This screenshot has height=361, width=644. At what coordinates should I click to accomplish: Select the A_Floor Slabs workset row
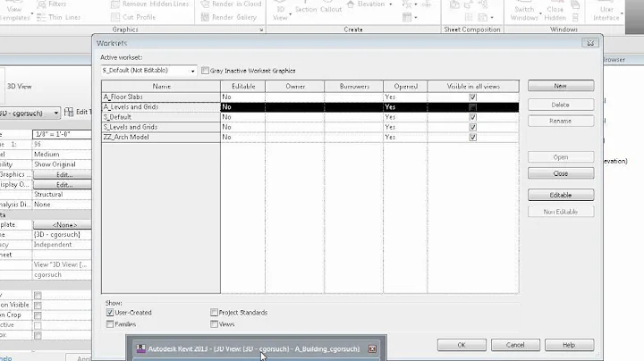click(x=310, y=97)
